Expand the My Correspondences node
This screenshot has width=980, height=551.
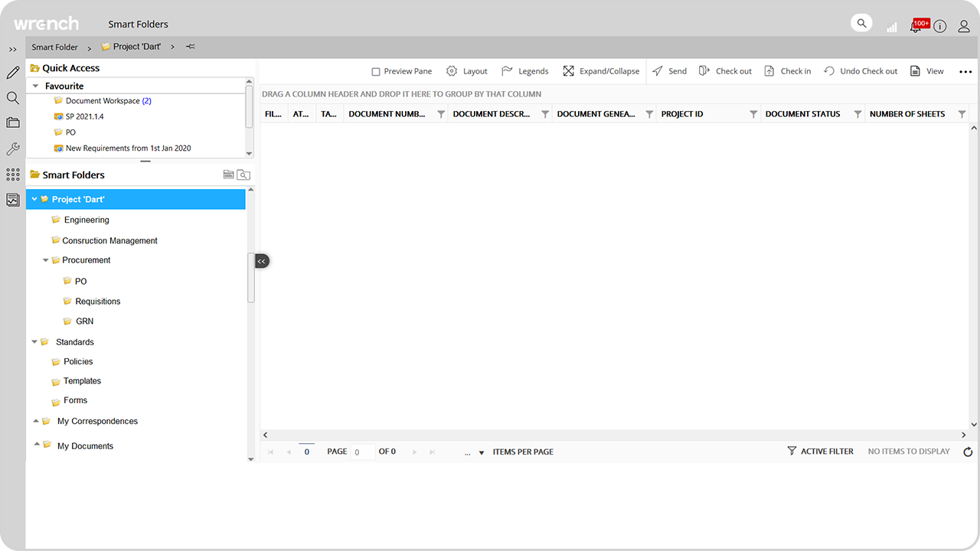point(36,421)
